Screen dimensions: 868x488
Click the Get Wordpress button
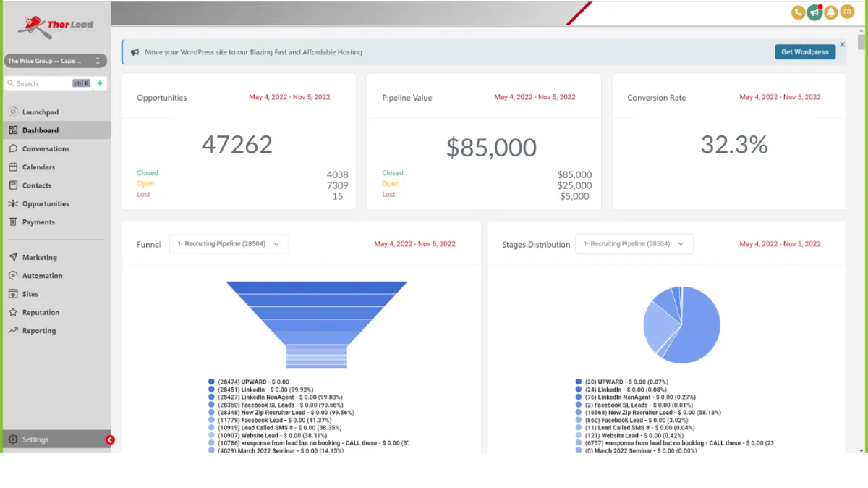pos(805,52)
